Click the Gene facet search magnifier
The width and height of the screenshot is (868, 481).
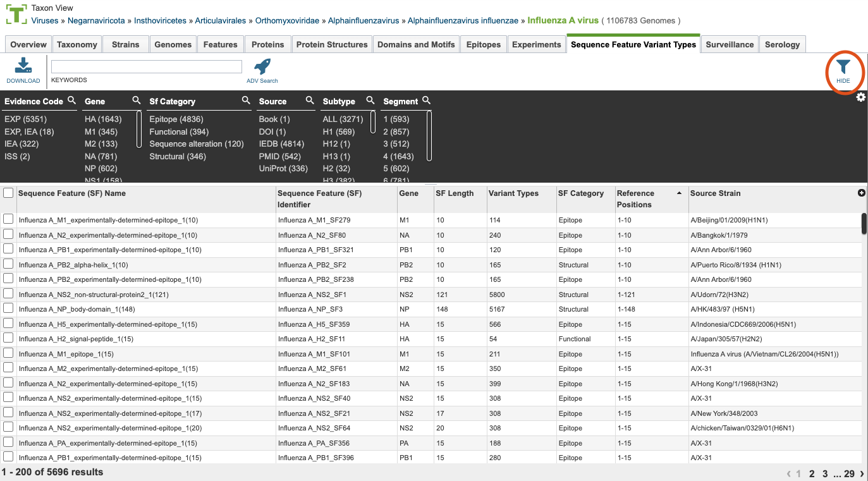tap(136, 100)
